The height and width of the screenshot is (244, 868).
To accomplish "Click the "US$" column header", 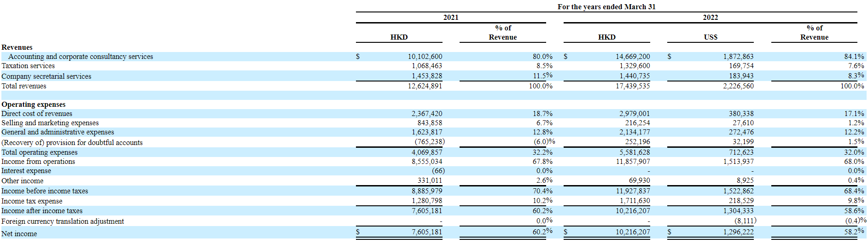I will click(x=710, y=37).
